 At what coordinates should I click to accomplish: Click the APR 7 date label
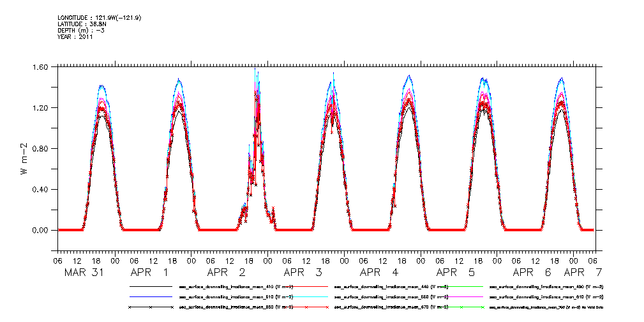(583, 272)
